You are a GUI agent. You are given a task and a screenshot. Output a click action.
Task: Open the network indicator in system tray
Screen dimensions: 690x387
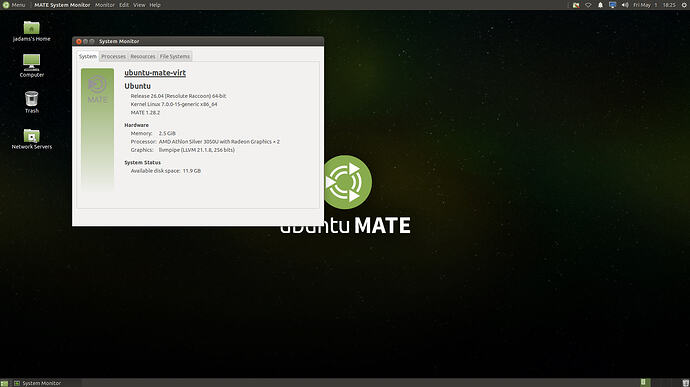coord(588,5)
